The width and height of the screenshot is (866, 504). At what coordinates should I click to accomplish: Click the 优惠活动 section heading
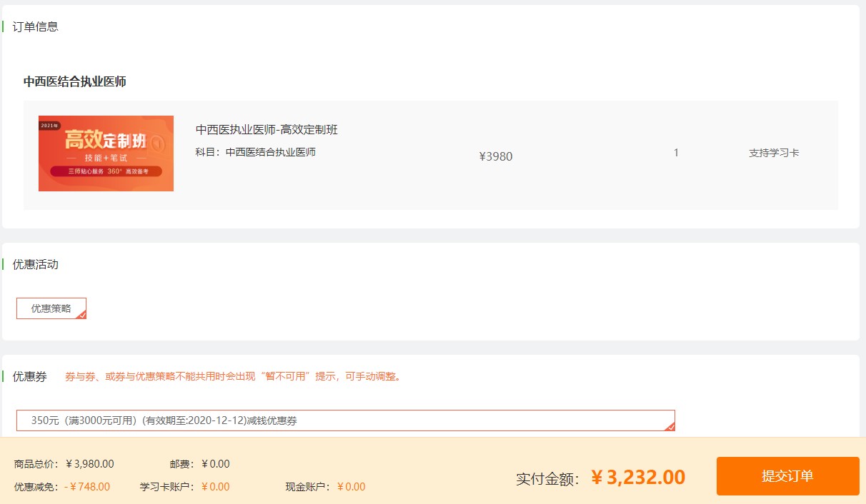coord(36,265)
